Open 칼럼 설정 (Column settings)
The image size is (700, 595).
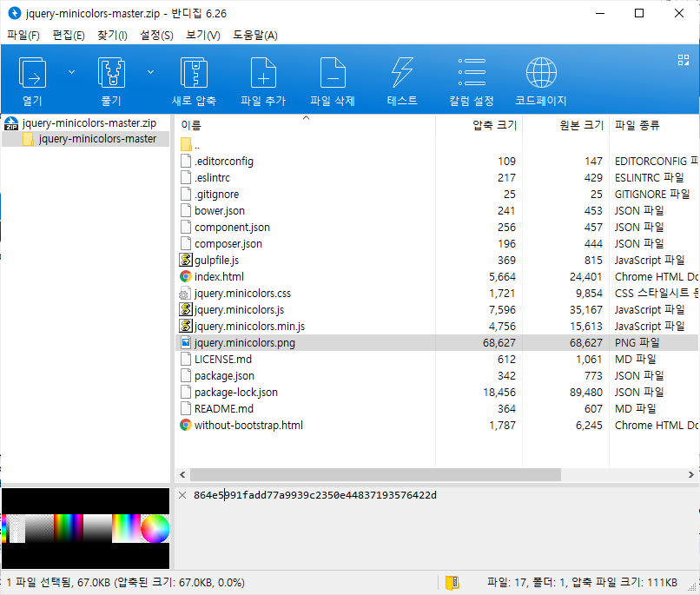(x=472, y=72)
